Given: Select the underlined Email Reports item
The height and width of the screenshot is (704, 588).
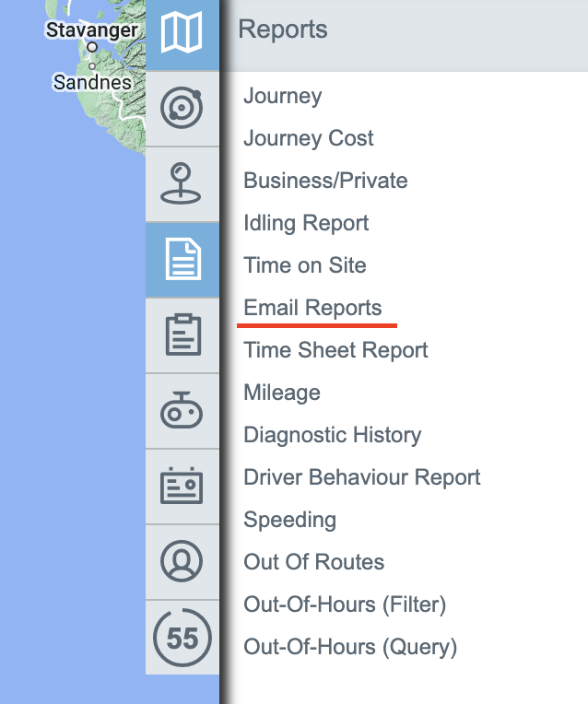Looking at the screenshot, I should [x=312, y=308].
